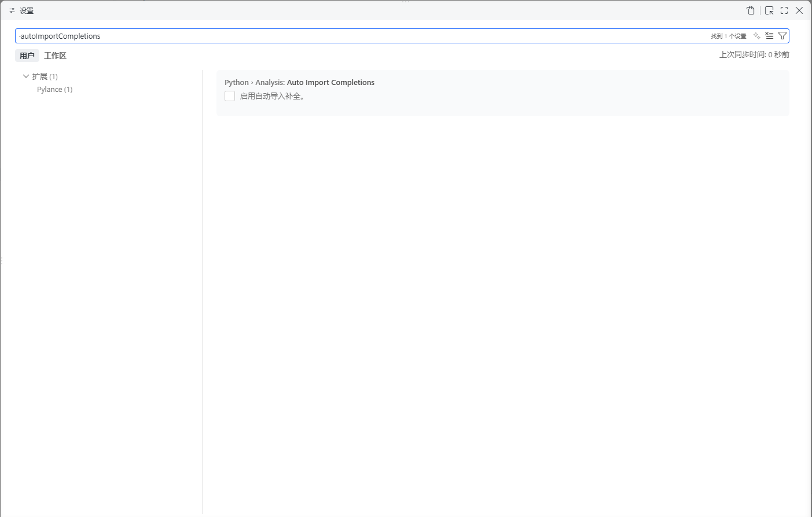Image resolution: width=812 pixels, height=517 pixels.
Task: Select the Pylance (1) tree entry
Action: (x=55, y=89)
